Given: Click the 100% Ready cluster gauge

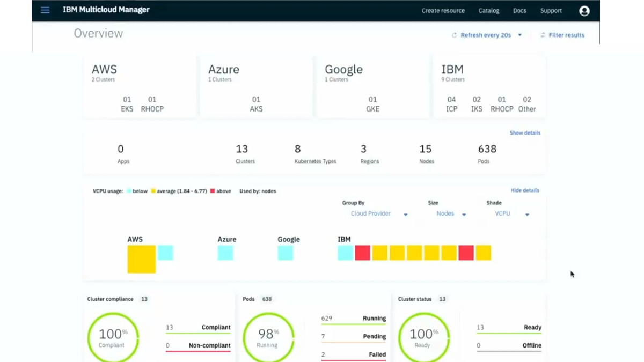Looking at the screenshot, I should click(423, 337).
